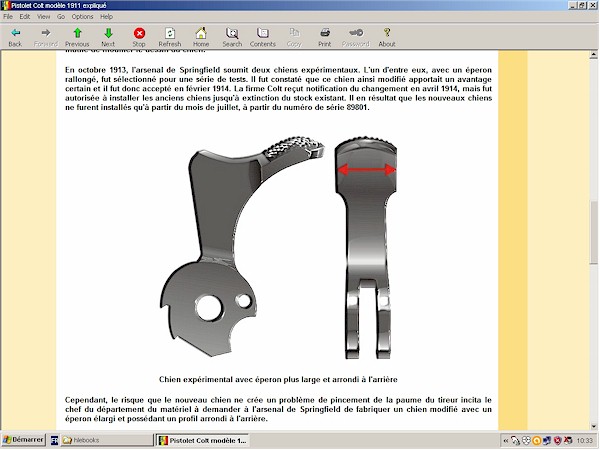This screenshot has width=600, height=450.
Task: Open the Edit menu
Action: click(x=25, y=16)
